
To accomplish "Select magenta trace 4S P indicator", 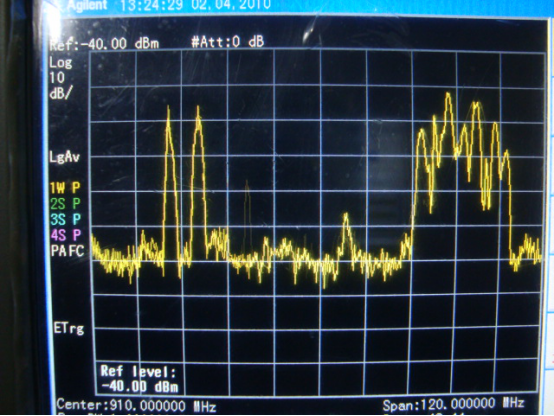I will coord(66,235).
